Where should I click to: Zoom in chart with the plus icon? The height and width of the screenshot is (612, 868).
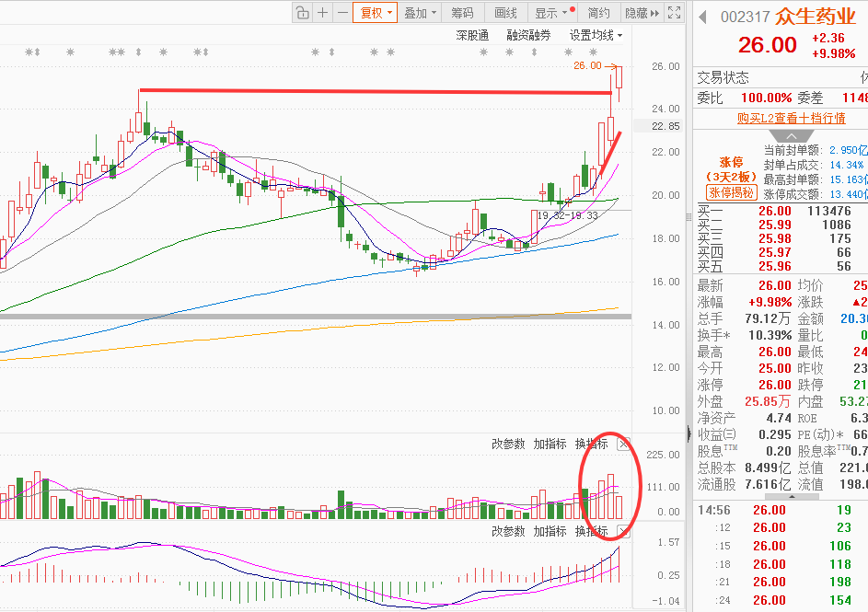322,13
